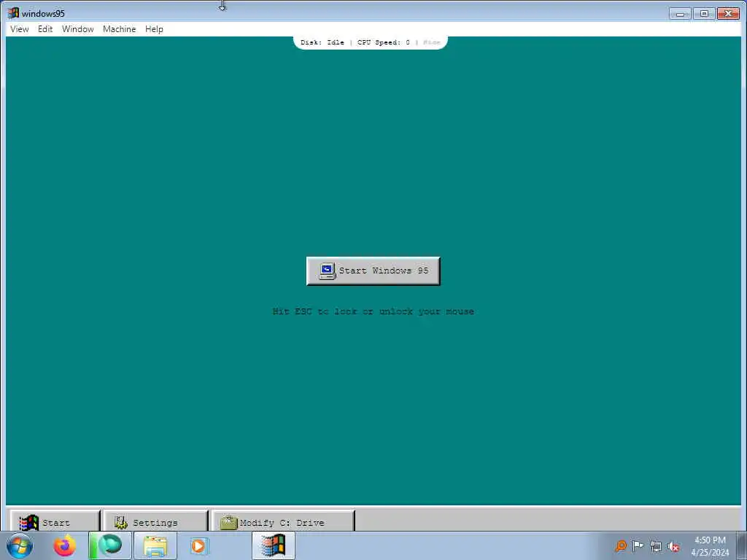This screenshot has width=747, height=560.
Task: Click Show Desktop strip at taskbar end
Action: (742, 545)
